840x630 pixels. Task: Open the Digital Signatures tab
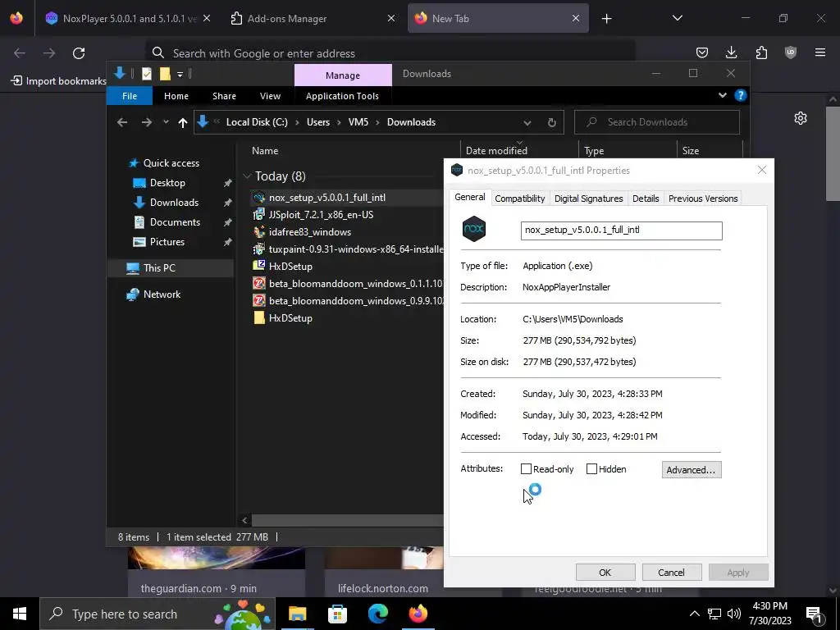click(x=589, y=199)
